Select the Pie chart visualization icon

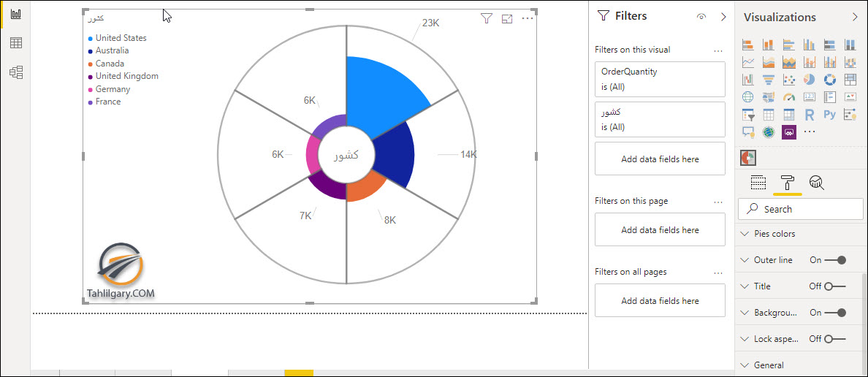[810, 80]
